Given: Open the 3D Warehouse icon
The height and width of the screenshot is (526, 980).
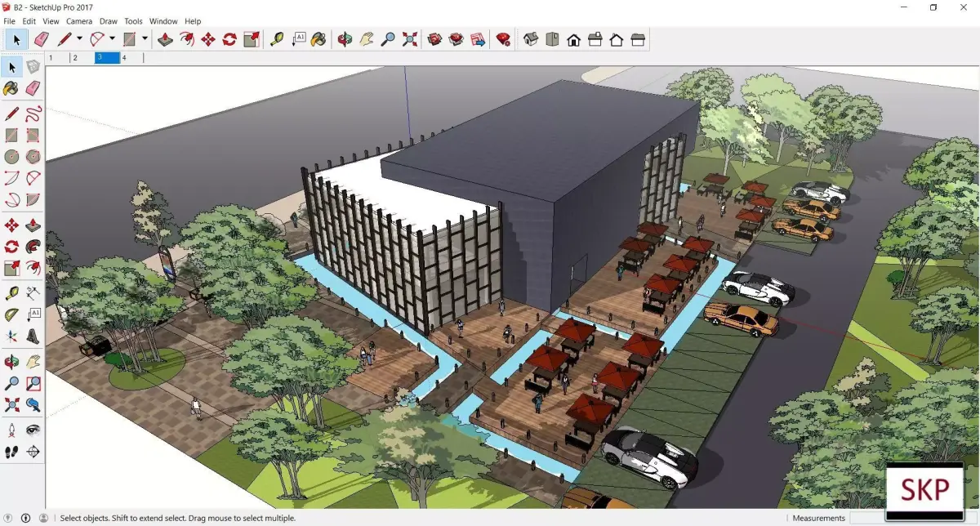Looking at the screenshot, I should click(435, 39).
